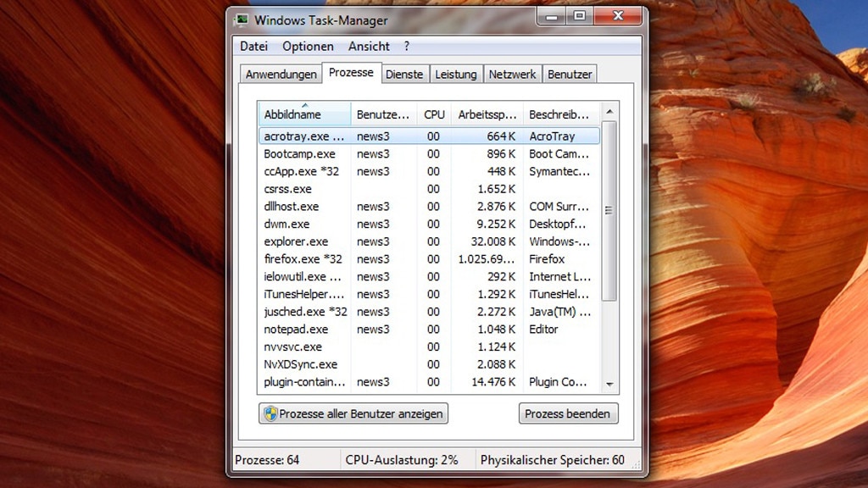
Task: Click the Prozess beenden button
Action: click(x=568, y=413)
